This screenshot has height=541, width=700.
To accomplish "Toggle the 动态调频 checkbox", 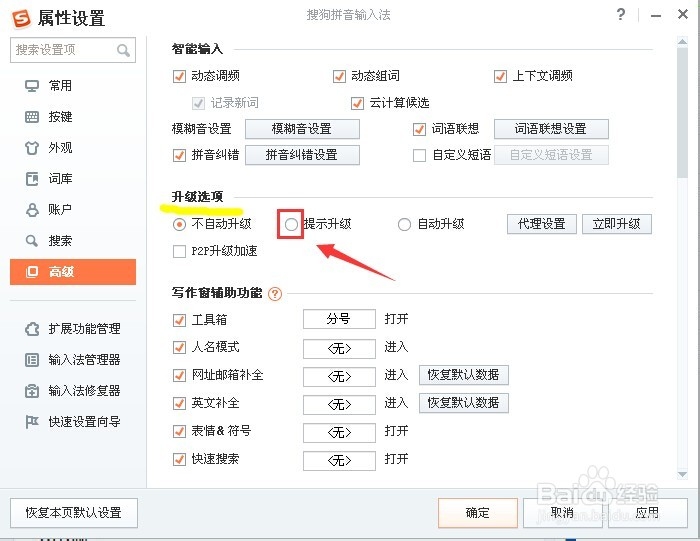I will 180,76.
